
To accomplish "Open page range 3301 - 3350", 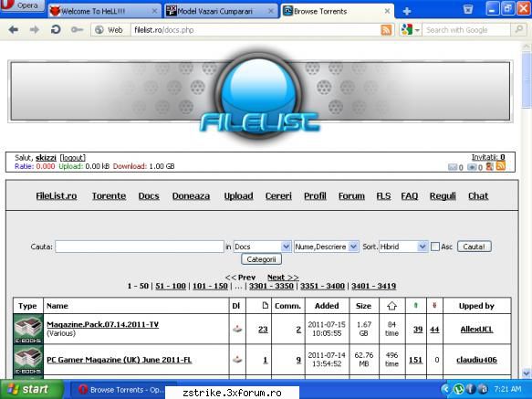I will click(x=271, y=286).
